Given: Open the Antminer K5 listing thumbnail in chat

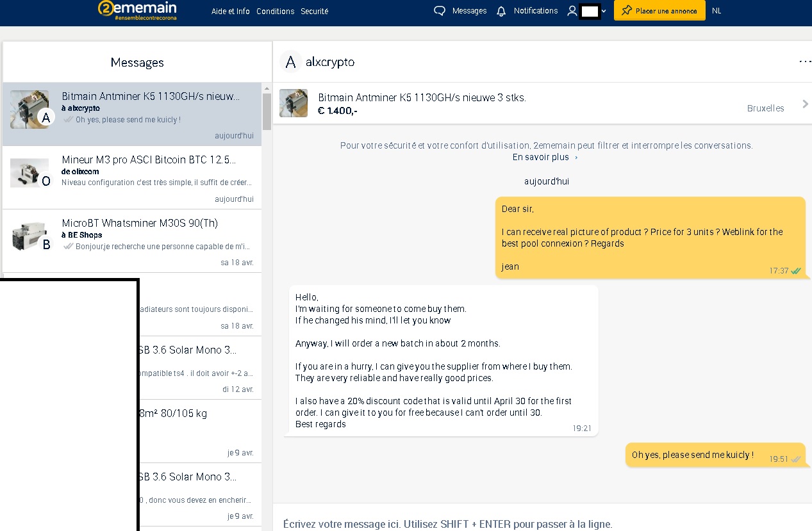Looking at the screenshot, I should coord(294,103).
